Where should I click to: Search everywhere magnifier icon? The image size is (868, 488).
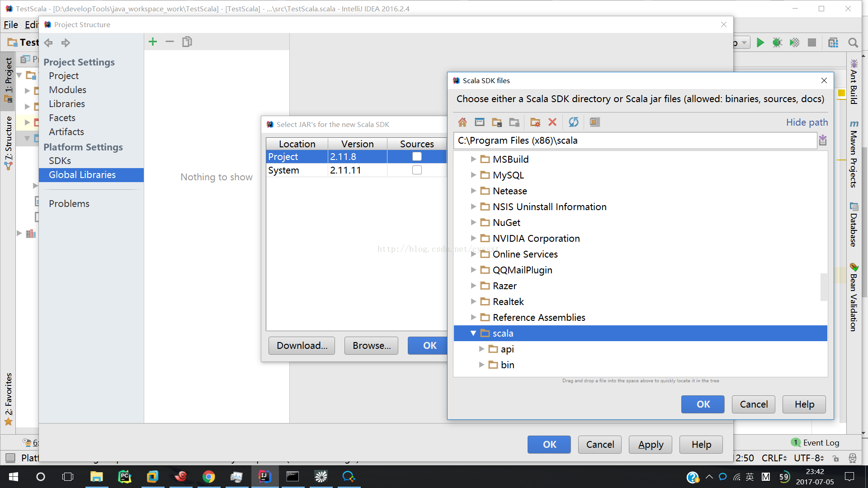click(x=853, y=42)
